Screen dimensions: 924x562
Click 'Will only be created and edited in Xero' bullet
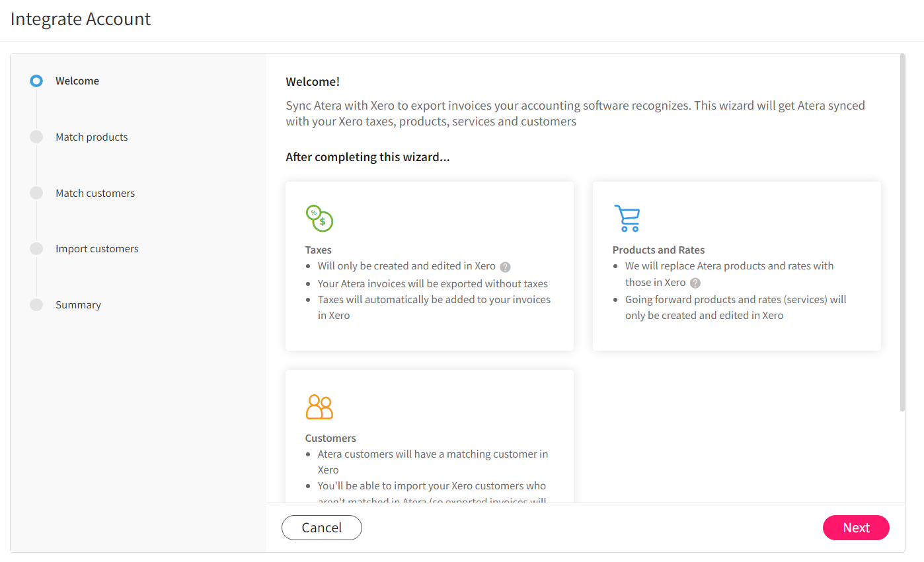pyautogui.click(x=406, y=266)
